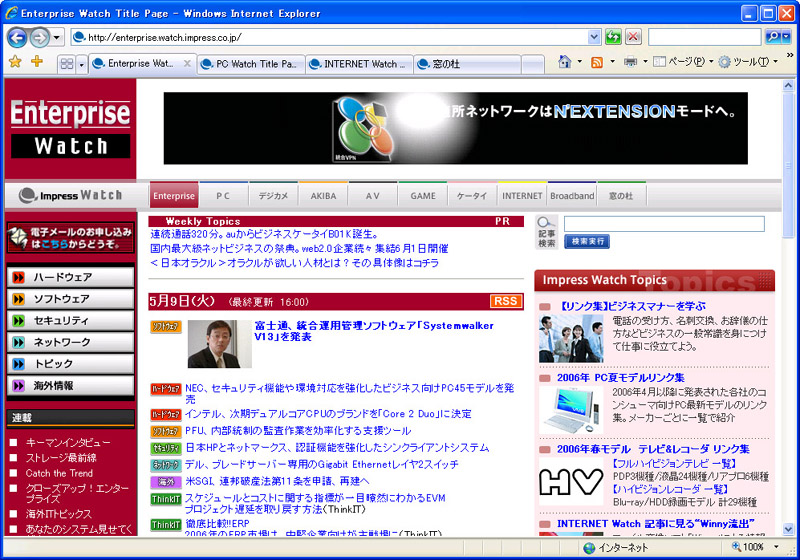Click the address bar URL field
800x560 pixels.
tap(329, 37)
